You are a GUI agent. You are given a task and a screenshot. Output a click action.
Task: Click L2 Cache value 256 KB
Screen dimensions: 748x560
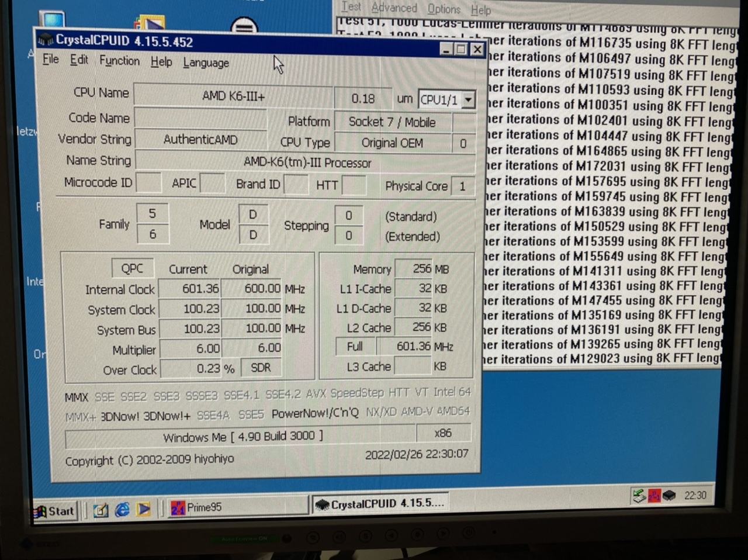pyautogui.click(x=414, y=327)
